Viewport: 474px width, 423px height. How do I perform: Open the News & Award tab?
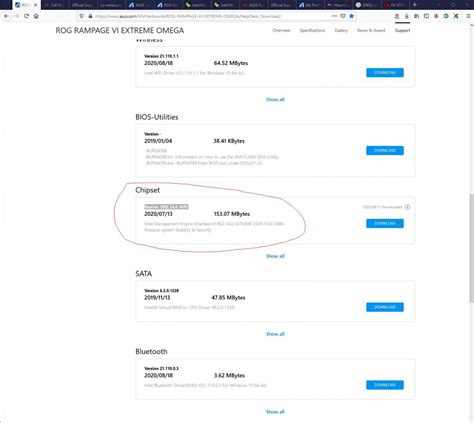click(371, 30)
